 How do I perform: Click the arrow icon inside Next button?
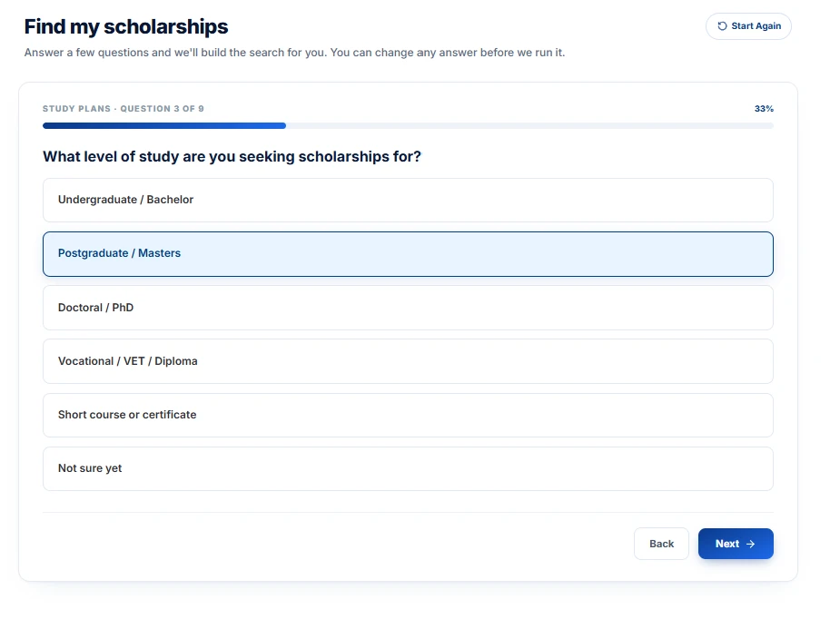tap(750, 544)
